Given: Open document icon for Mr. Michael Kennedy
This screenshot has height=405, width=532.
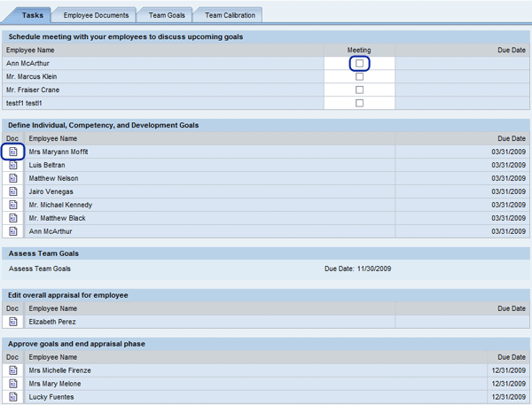Looking at the screenshot, I should click(13, 206).
